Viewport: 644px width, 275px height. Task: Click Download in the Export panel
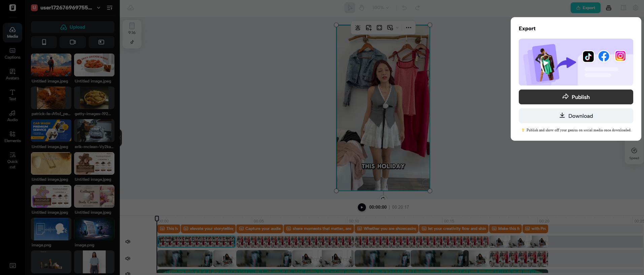576,116
